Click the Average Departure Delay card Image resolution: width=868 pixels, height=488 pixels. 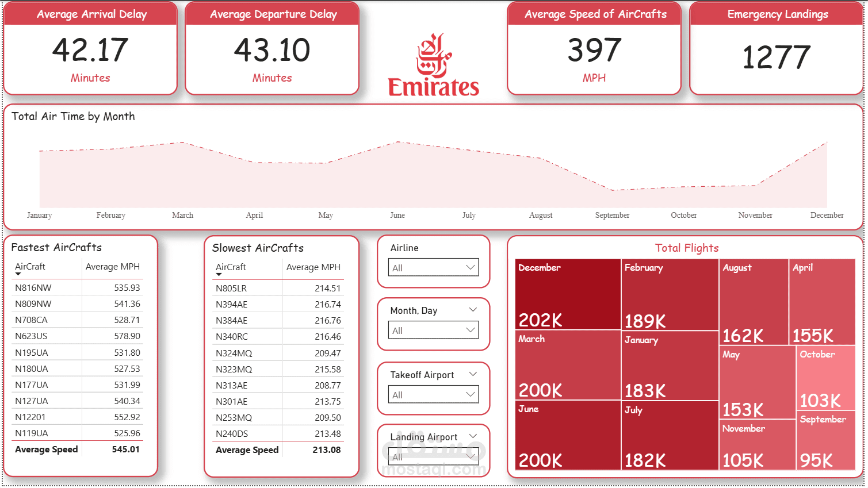(x=272, y=49)
